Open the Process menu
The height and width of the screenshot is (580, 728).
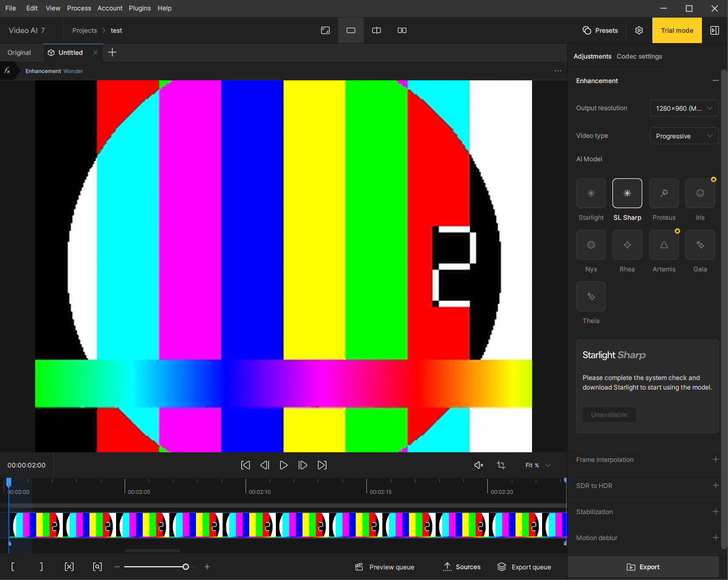(x=79, y=8)
